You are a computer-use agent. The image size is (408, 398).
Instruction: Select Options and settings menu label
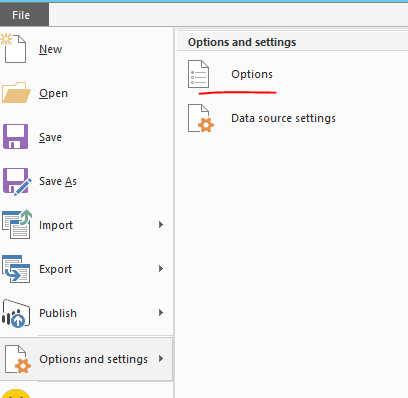coord(93,359)
